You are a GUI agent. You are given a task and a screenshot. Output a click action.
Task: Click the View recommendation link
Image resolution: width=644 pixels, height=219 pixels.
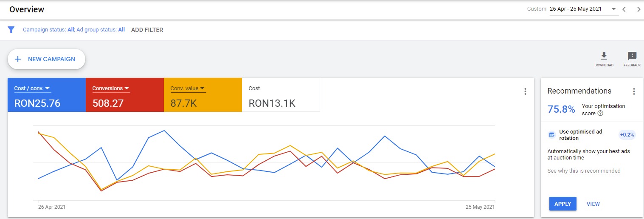593,204
